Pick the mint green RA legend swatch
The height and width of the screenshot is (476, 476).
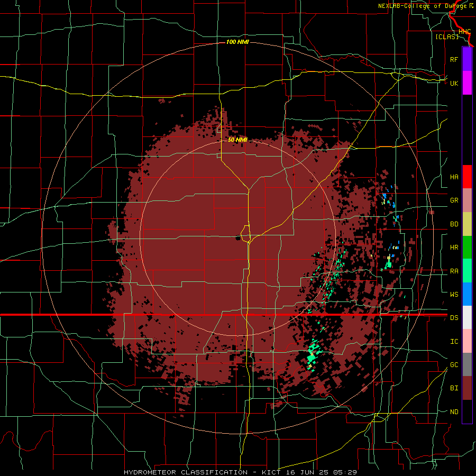click(467, 271)
